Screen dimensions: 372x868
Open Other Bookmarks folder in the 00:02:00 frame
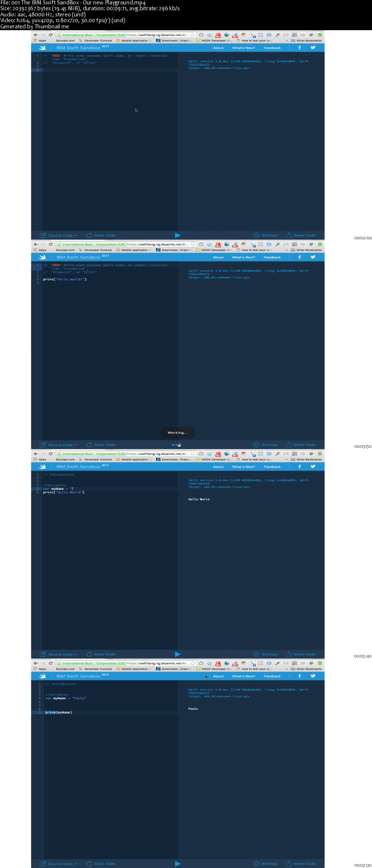[x=306, y=41]
